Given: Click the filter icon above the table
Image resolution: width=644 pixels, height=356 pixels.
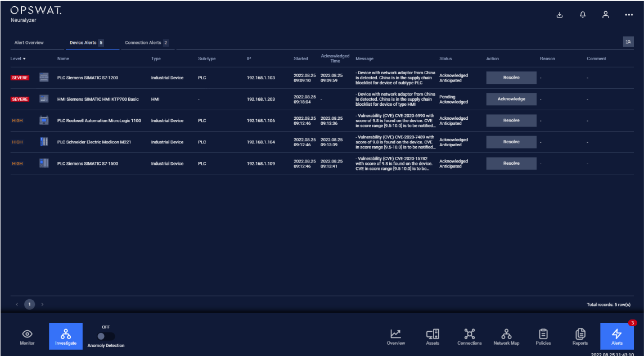Looking at the screenshot, I should click(628, 42).
